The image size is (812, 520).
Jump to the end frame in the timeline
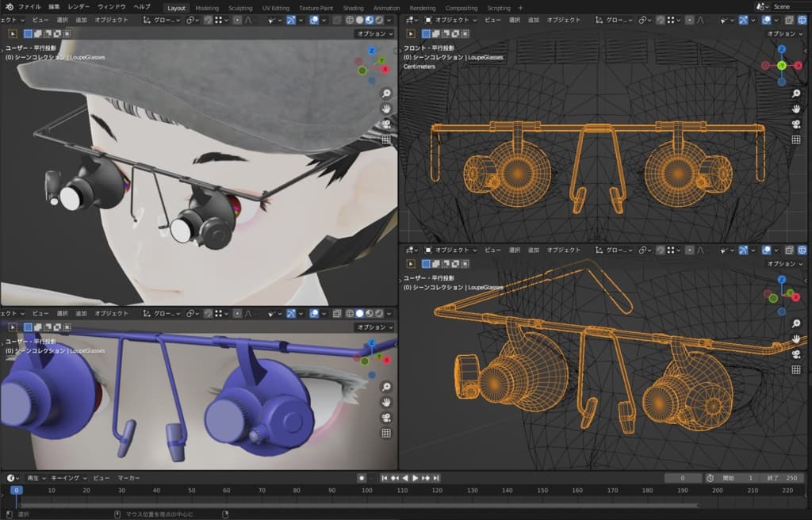click(x=436, y=478)
